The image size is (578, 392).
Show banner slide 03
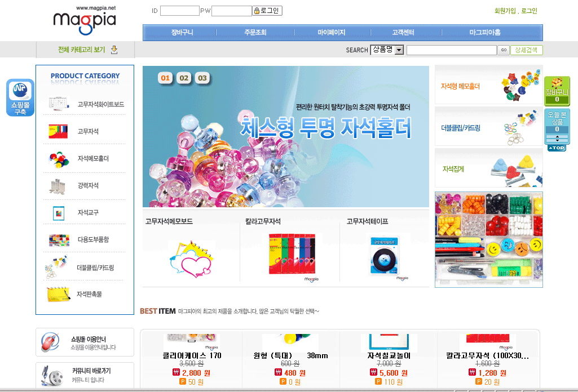(x=202, y=78)
